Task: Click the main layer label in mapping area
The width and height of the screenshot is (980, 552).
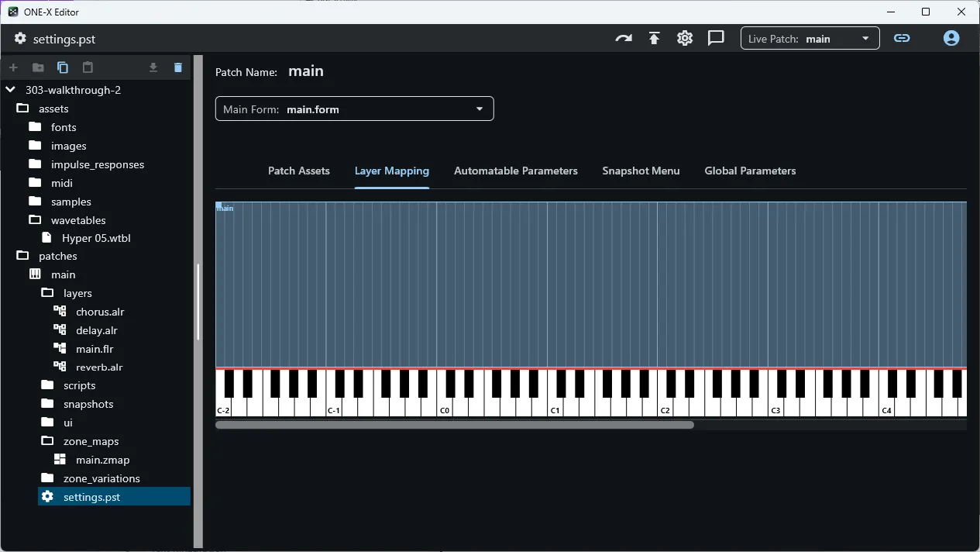Action: pyautogui.click(x=225, y=208)
